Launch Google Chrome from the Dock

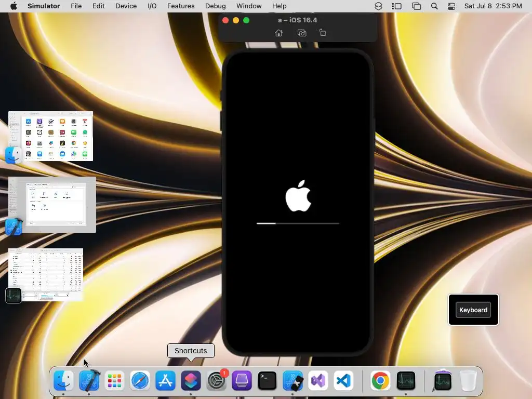pyautogui.click(x=380, y=380)
